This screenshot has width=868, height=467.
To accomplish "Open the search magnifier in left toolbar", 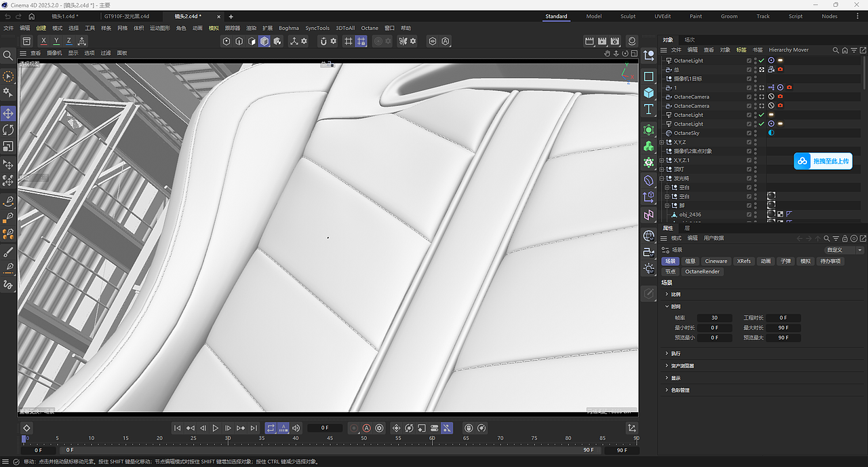I will click(8, 55).
